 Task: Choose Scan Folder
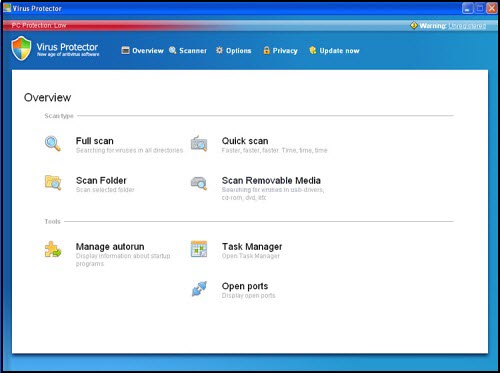tap(101, 180)
